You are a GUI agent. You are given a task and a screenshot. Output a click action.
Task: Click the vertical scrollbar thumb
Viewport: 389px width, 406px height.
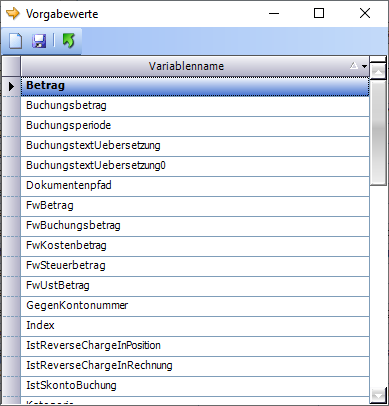click(x=378, y=132)
